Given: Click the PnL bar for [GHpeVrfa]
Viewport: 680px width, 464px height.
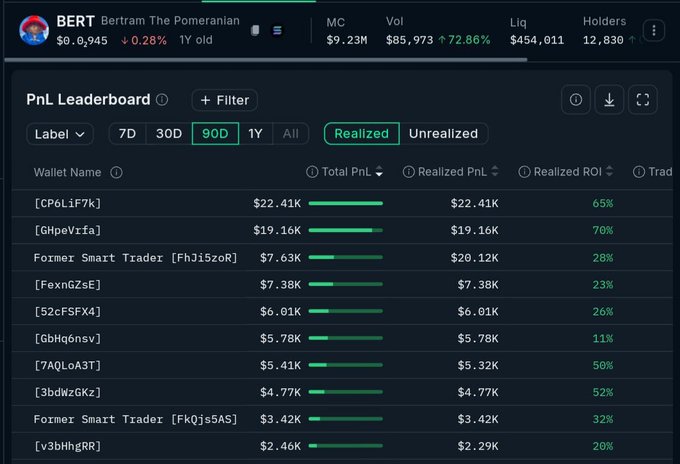Looking at the screenshot, I should coord(346,230).
